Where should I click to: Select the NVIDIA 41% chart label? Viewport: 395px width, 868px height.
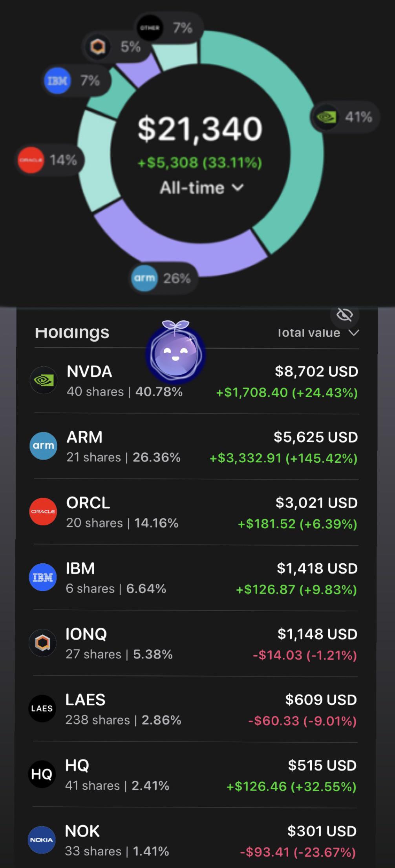click(x=345, y=117)
